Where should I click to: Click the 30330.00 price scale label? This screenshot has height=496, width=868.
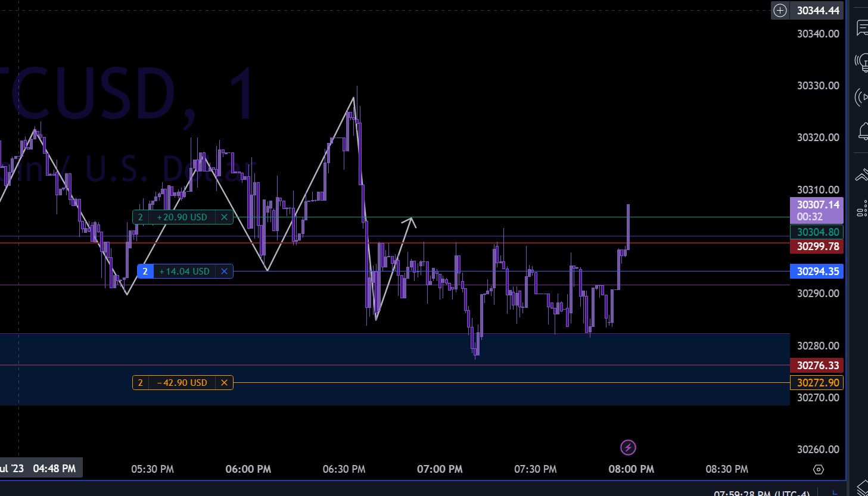pos(818,86)
